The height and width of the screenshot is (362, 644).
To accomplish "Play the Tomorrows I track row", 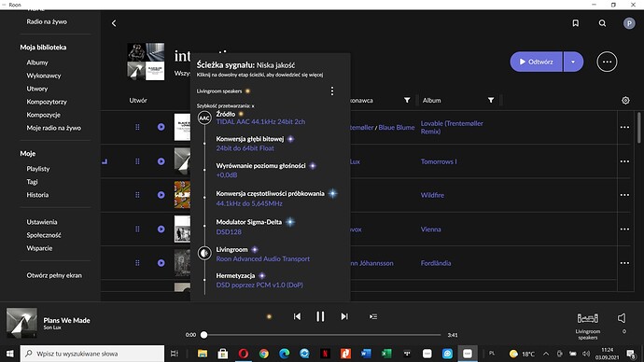I will click(161, 161).
